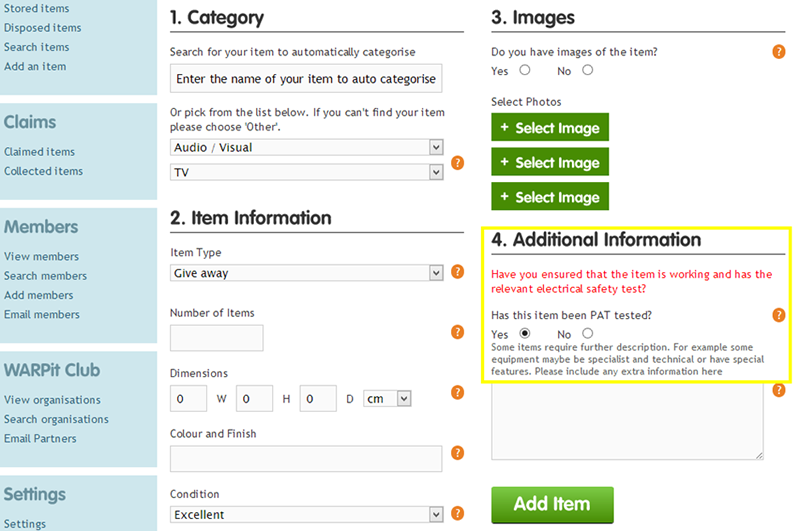Go to View members in the sidebar
This screenshot has height=531, width=800.
point(41,257)
